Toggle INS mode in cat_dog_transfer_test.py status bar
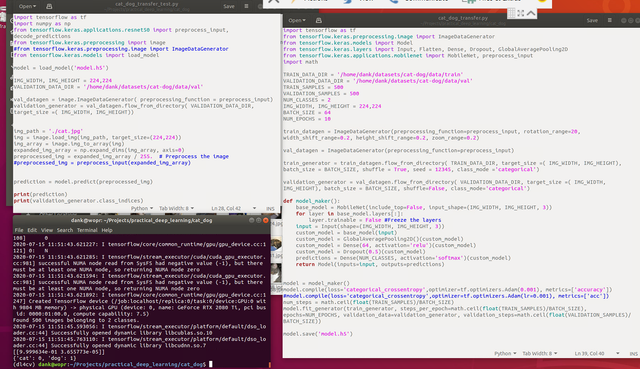 pos(270,209)
